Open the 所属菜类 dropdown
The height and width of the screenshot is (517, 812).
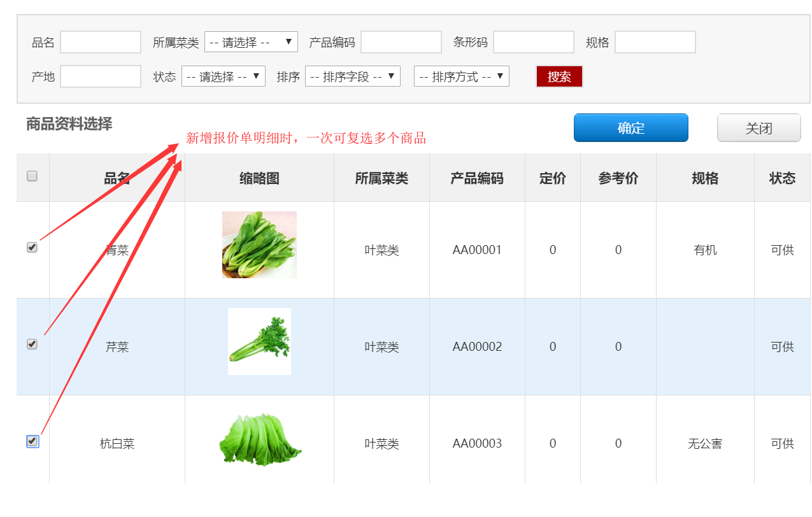pos(251,42)
